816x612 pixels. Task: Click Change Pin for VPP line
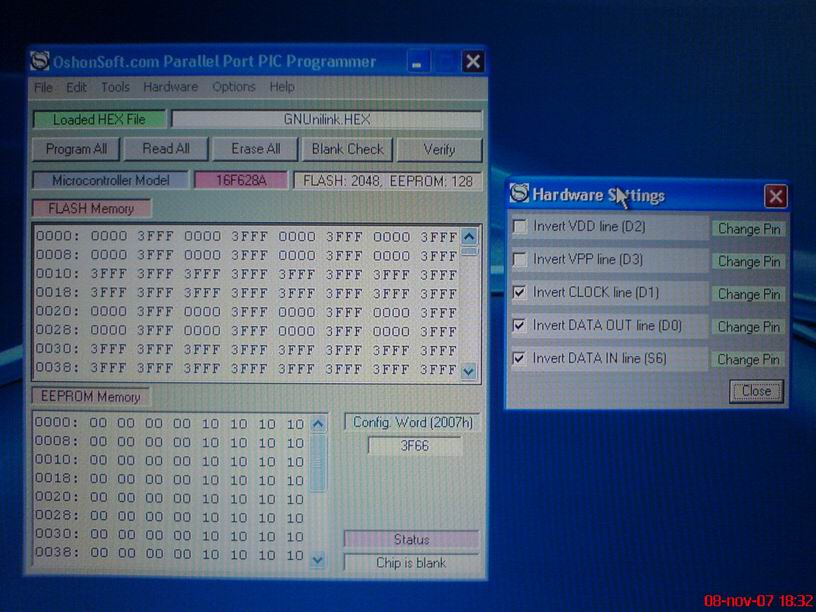click(749, 262)
